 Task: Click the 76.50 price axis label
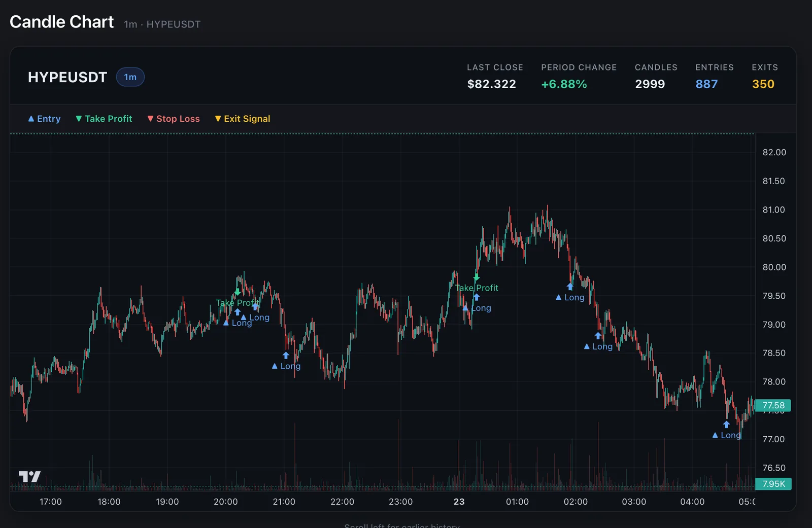tap(774, 468)
